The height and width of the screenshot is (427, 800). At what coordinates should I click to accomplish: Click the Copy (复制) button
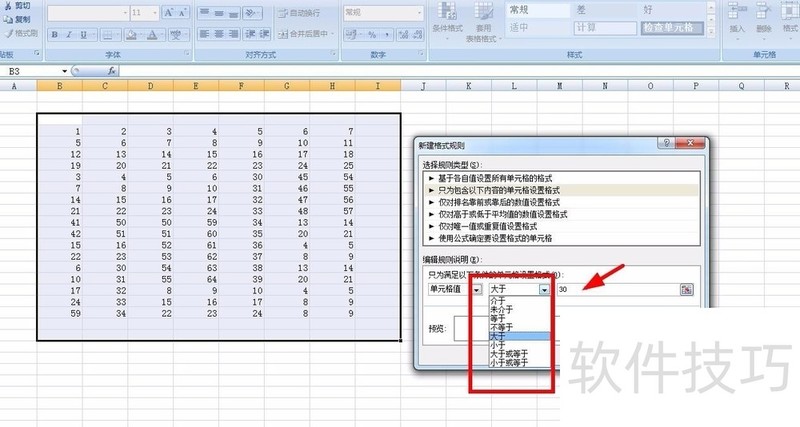[17, 19]
